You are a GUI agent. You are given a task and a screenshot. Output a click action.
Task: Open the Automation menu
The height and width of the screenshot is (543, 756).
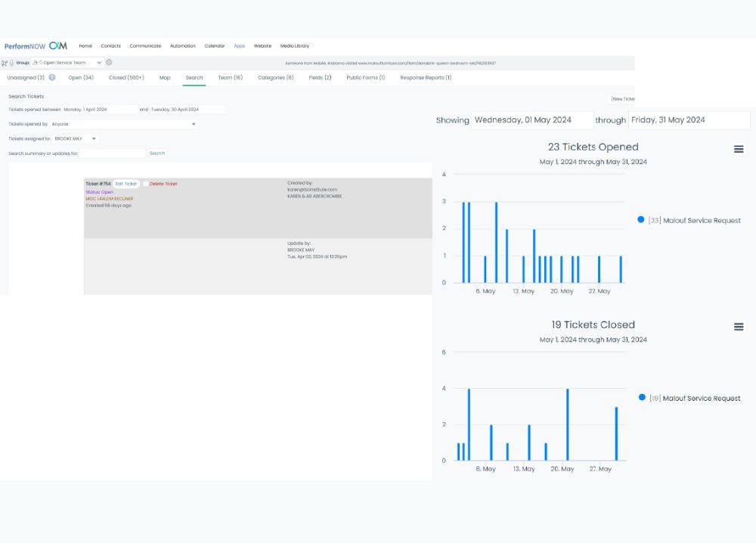pos(182,46)
